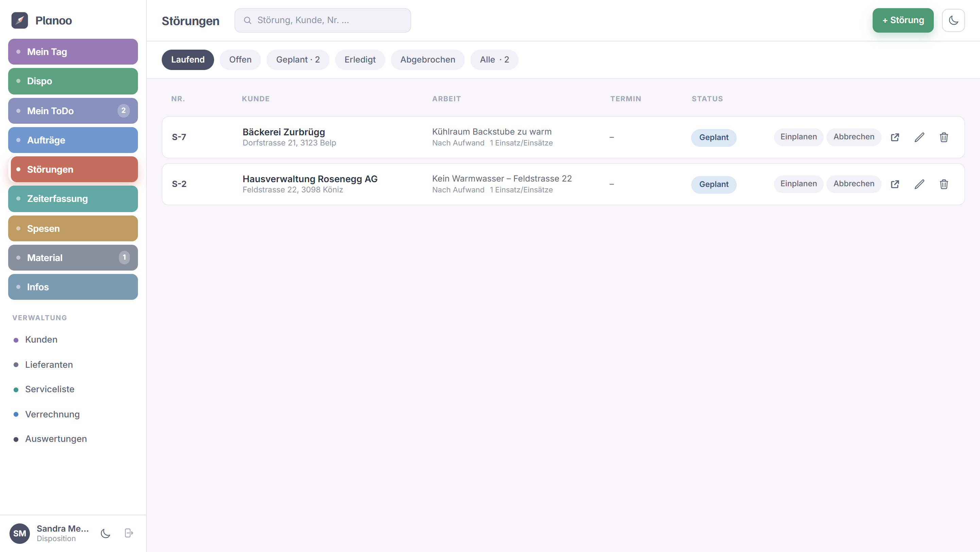
Task: Delete S-2 using trash icon
Action: (x=944, y=184)
